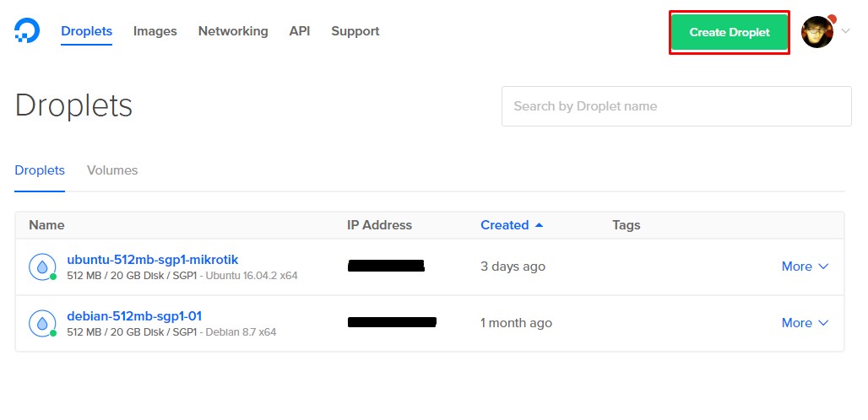Screen dimensions: 868x420
Task: Click the Name column header
Action: (46, 225)
